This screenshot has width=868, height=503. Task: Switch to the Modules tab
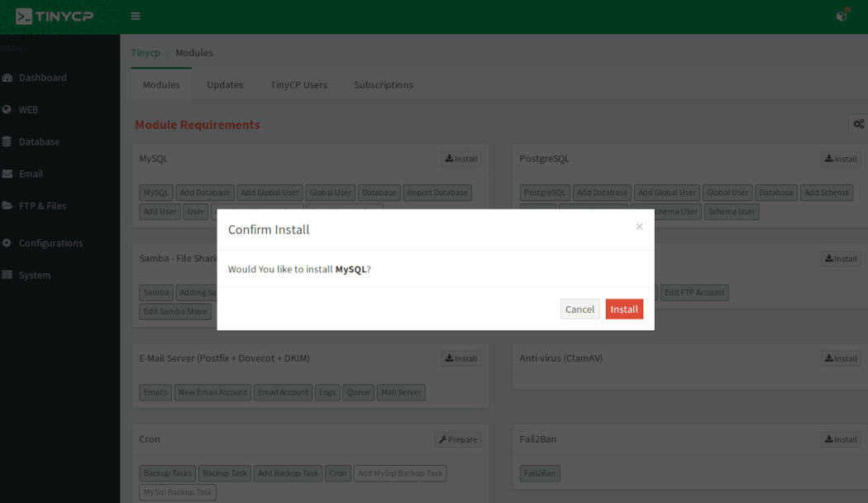click(x=161, y=84)
